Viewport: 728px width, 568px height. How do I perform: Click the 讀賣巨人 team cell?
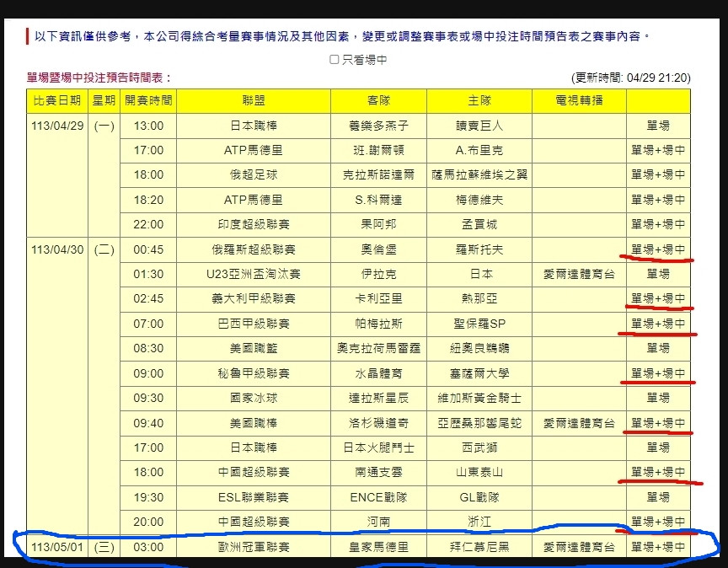pos(479,126)
